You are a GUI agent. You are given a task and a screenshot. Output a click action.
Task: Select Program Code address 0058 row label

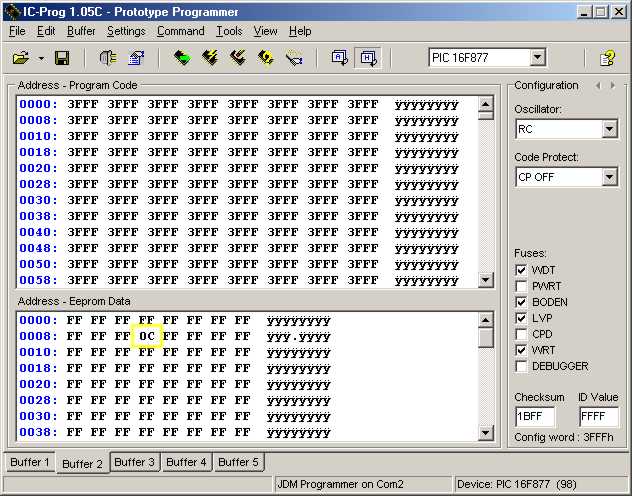tap(38, 280)
